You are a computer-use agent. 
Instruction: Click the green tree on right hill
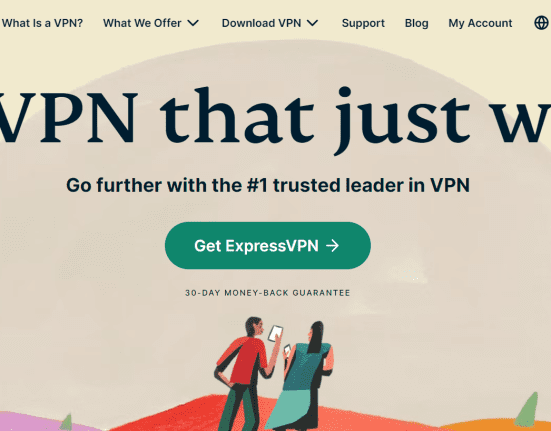[x=527, y=410]
